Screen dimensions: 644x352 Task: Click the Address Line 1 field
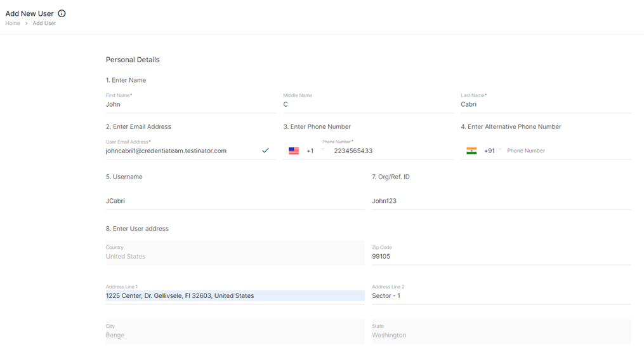[235, 295]
